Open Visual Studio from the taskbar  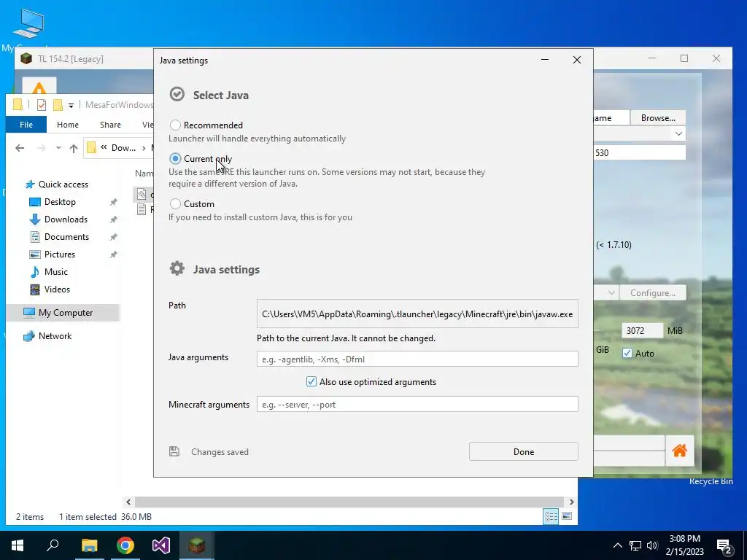(161, 545)
